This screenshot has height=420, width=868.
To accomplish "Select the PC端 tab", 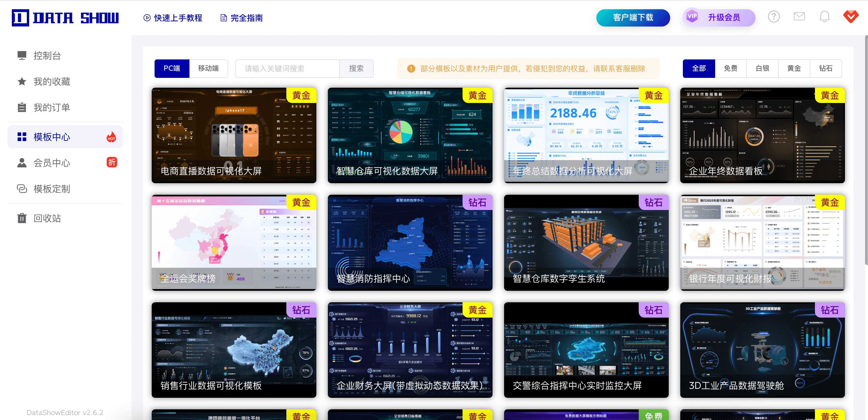I will [172, 68].
